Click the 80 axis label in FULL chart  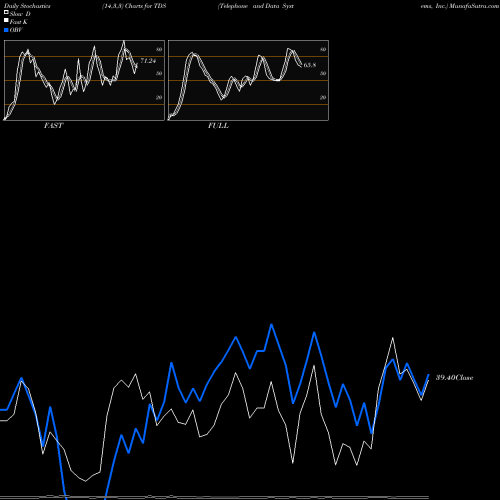[323, 49]
